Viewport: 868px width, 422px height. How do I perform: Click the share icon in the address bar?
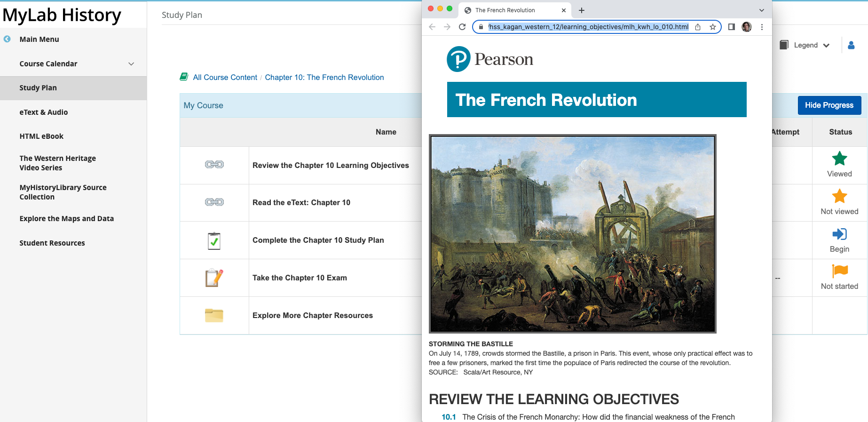coord(698,27)
